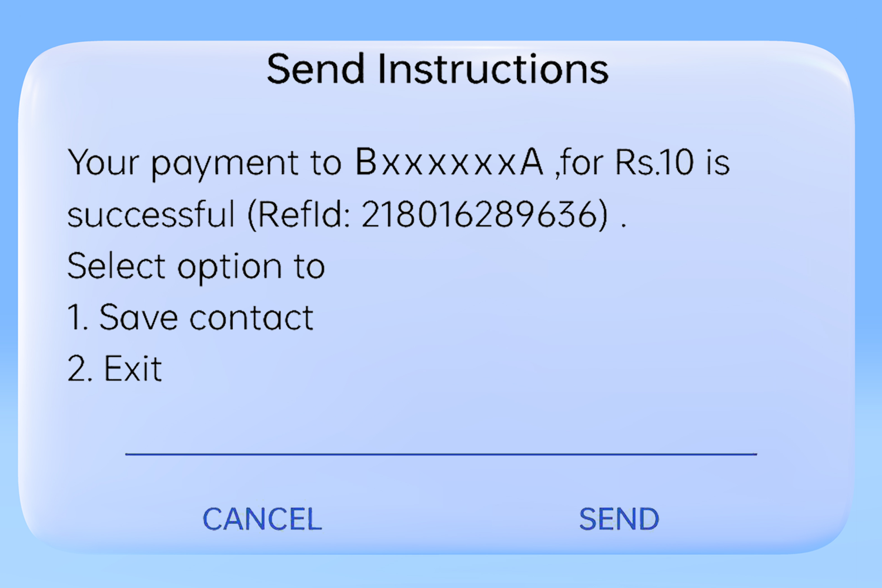Click the numeral '2.' before Exit
This screenshot has height=588, width=882.
(80, 369)
